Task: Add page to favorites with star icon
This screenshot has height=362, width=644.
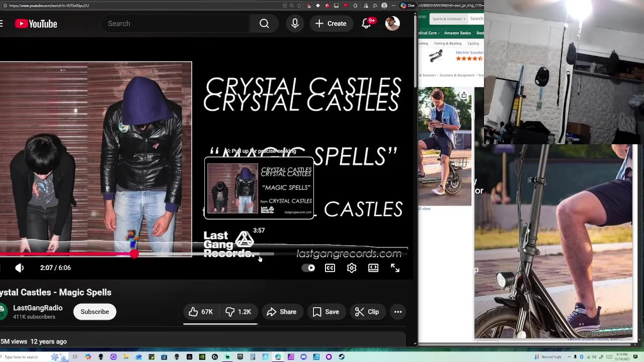Action: coord(299,6)
